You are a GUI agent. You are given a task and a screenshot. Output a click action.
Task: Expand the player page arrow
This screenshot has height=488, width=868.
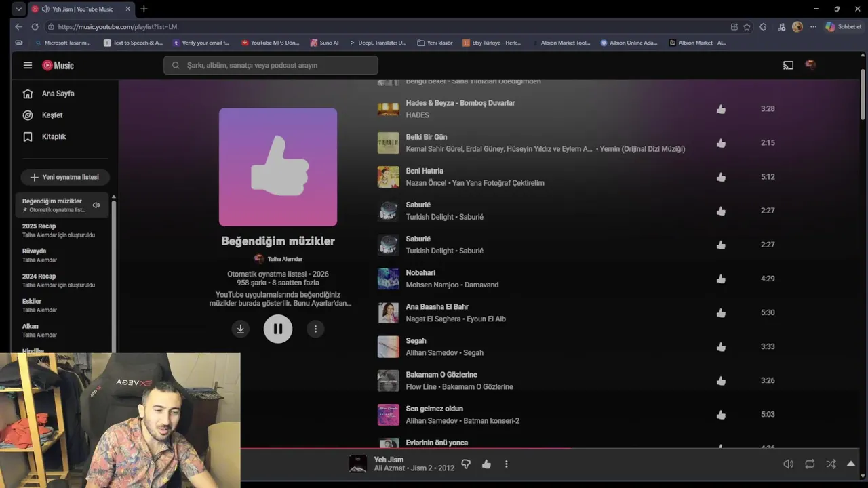coord(851,464)
